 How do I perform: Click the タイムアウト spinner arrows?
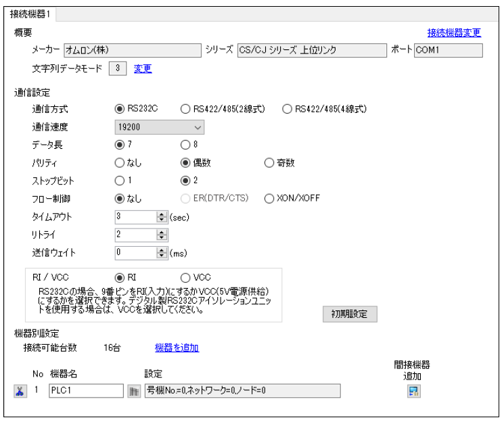coord(162,216)
